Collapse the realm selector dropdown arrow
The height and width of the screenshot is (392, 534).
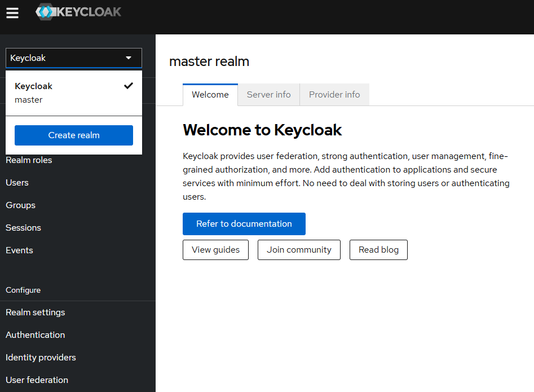point(129,58)
